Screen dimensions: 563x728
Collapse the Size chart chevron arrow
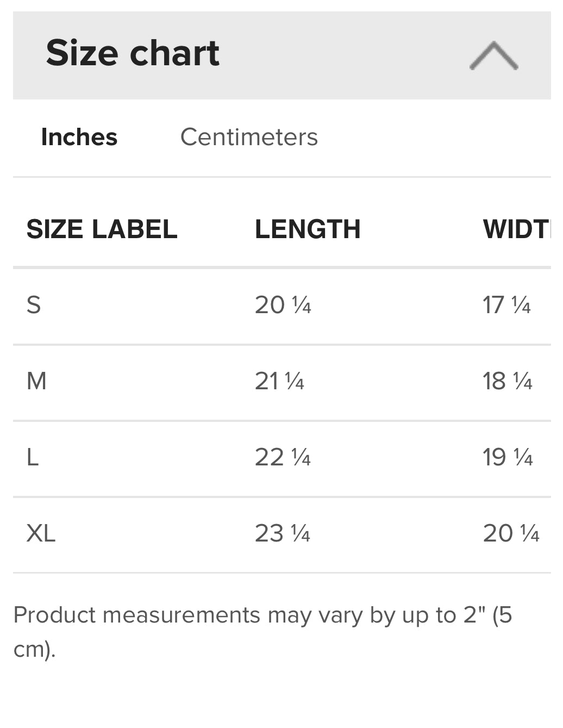493,55
